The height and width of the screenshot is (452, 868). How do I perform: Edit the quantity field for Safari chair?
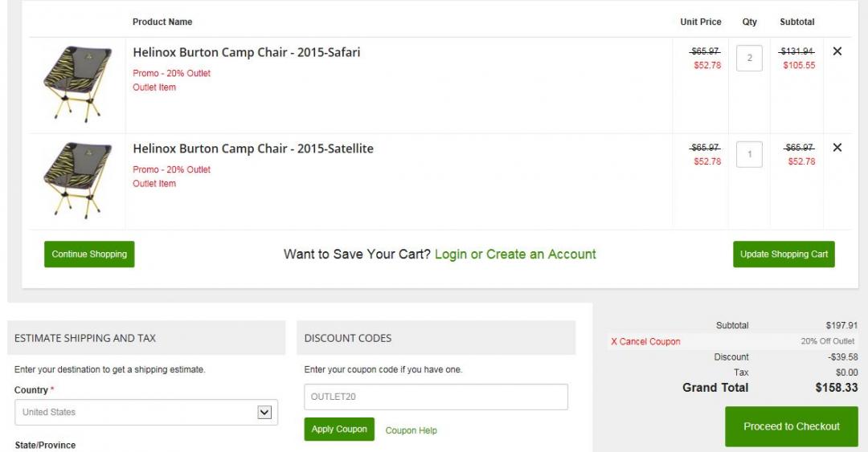749,58
